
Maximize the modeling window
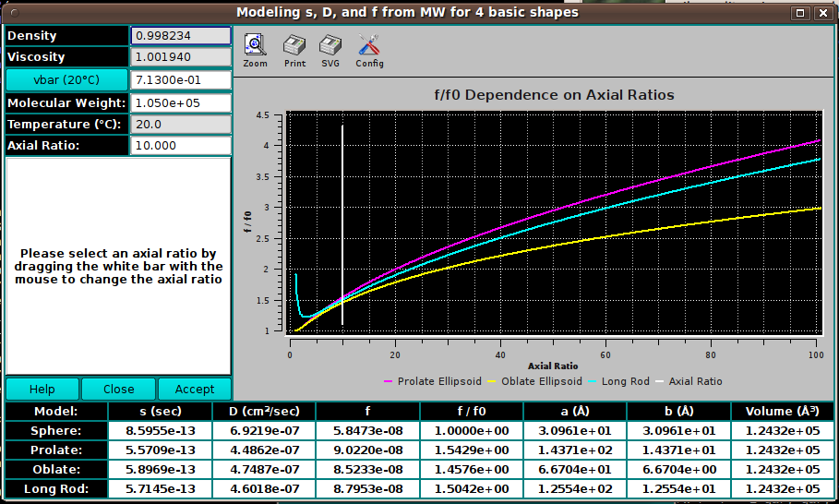click(x=800, y=13)
